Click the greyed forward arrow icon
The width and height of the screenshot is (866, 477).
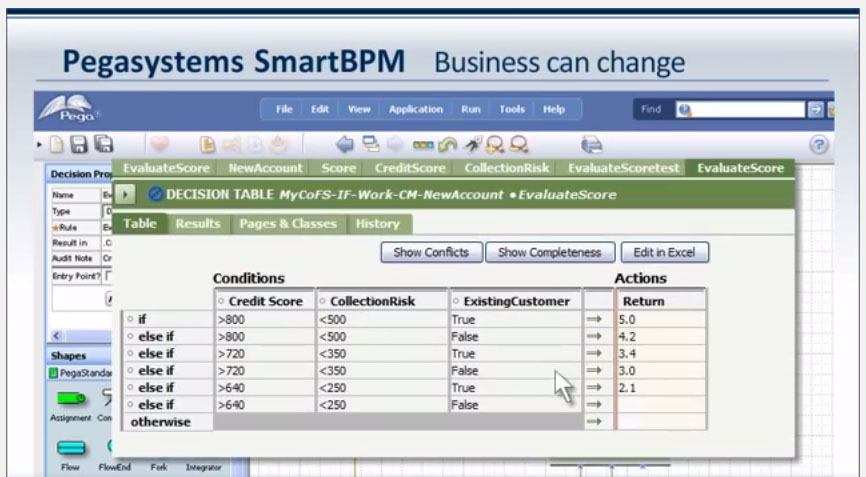click(395, 144)
